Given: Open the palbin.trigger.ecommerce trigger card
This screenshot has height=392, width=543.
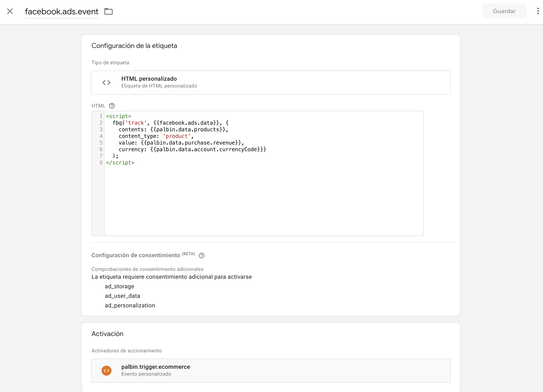Looking at the screenshot, I should click(x=271, y=370).
